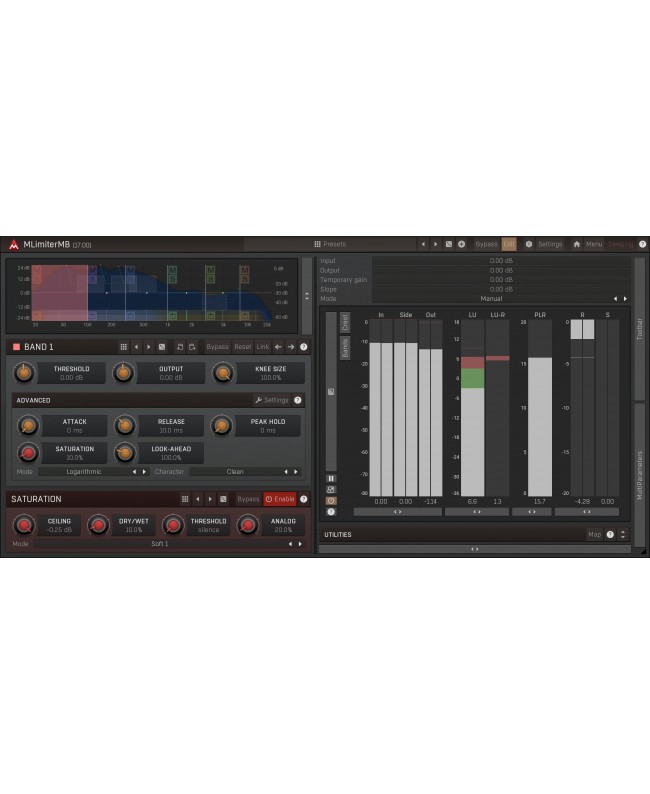Screen dimensions: 650x794
Task: Click the Utilities Map button
Action: click(x=594, y=534)
